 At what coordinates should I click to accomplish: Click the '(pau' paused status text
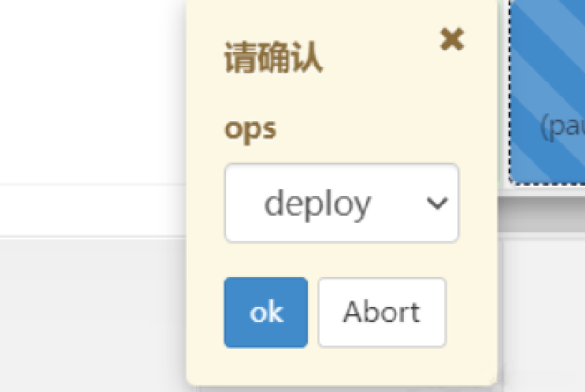[x=562, y=126]
